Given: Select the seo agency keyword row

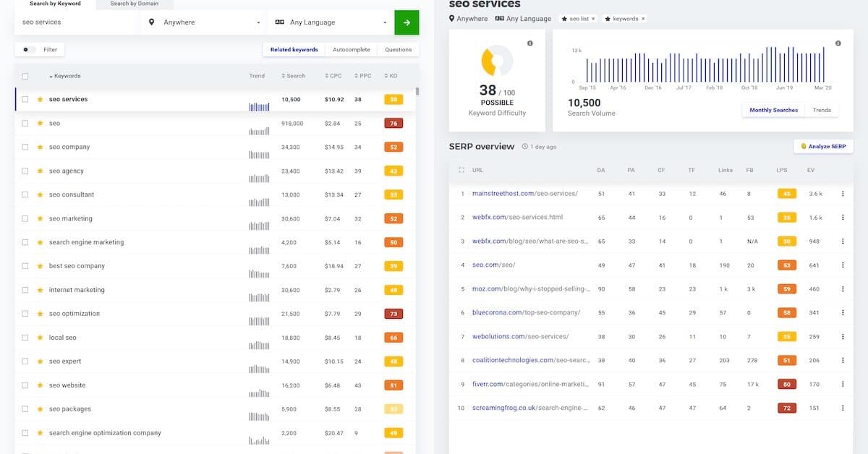Looking at the screenshot, I should pos(216,171).
